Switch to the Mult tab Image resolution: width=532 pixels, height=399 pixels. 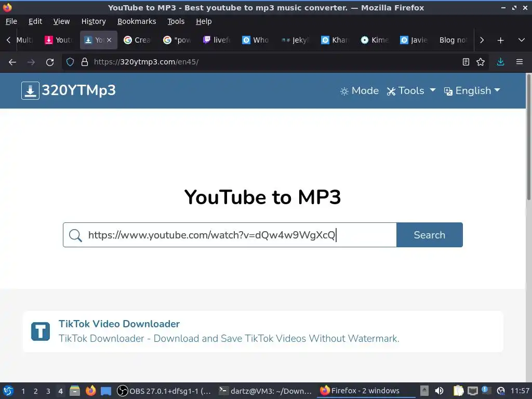pos(25,40)
